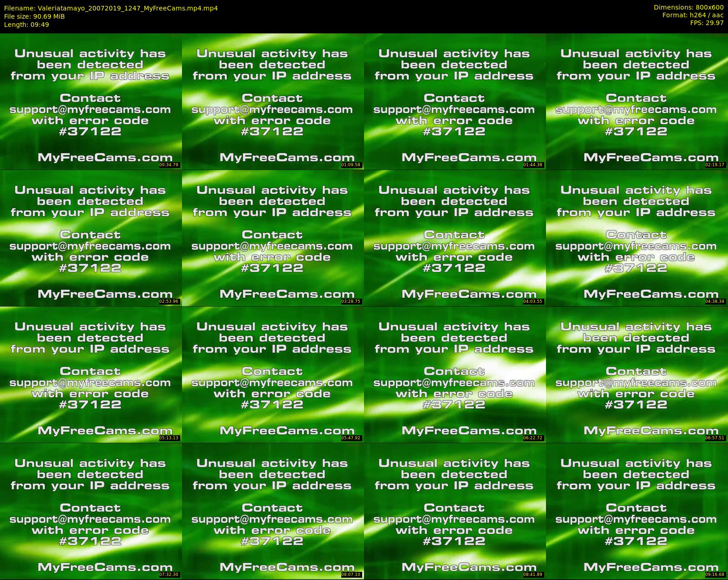Click the frame thumbnail stamped 04:38.34

pyautogui.click(x=637, y=238)
